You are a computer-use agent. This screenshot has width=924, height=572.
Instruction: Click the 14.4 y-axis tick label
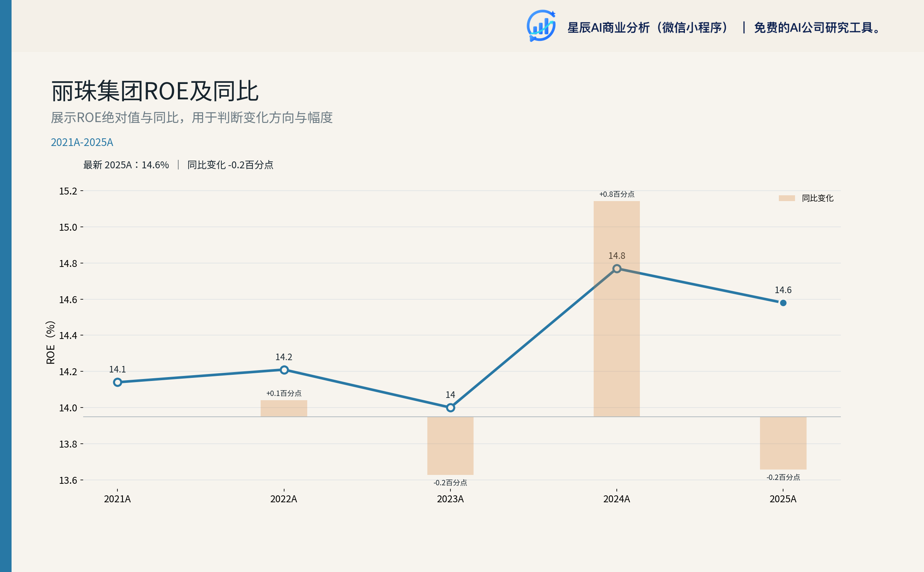pos(68,335)
